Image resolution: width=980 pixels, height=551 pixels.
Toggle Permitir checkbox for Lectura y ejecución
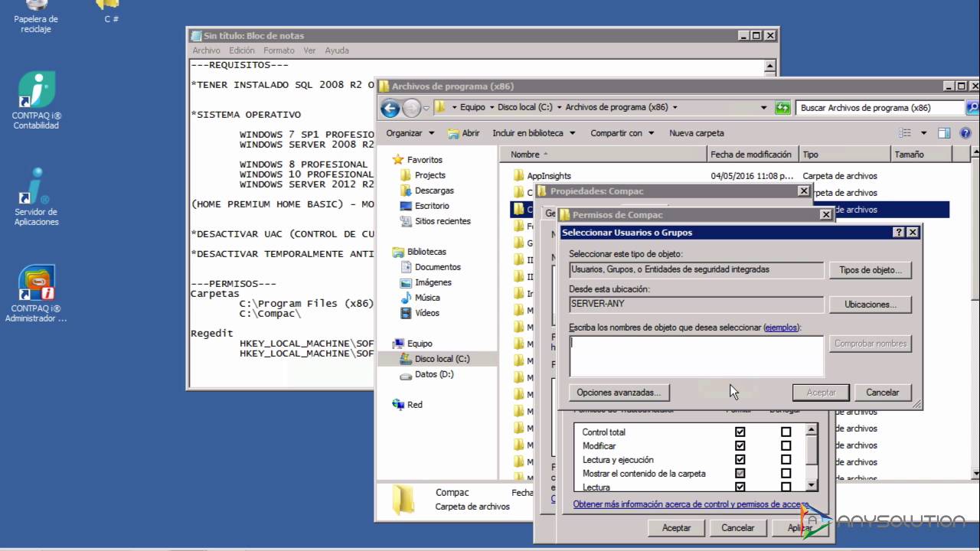coord(740,460)
